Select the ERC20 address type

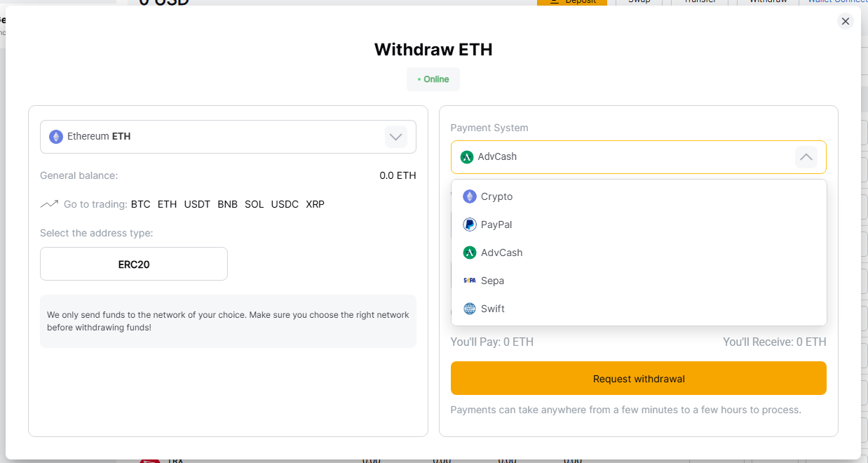click(134, 264)
